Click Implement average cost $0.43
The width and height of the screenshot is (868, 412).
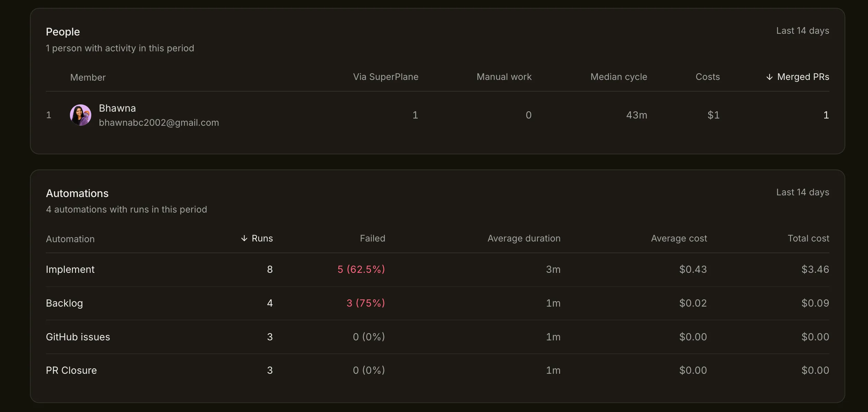pos(693,269)
